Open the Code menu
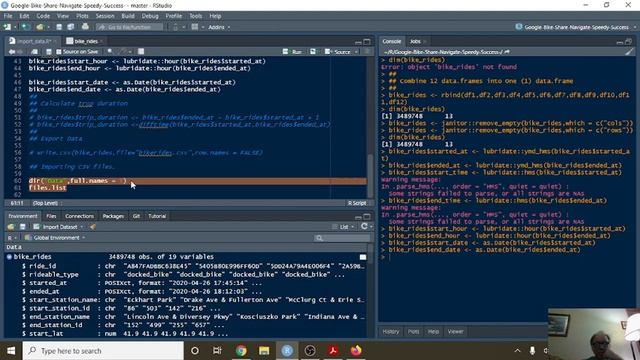 (x=43, y=16)
